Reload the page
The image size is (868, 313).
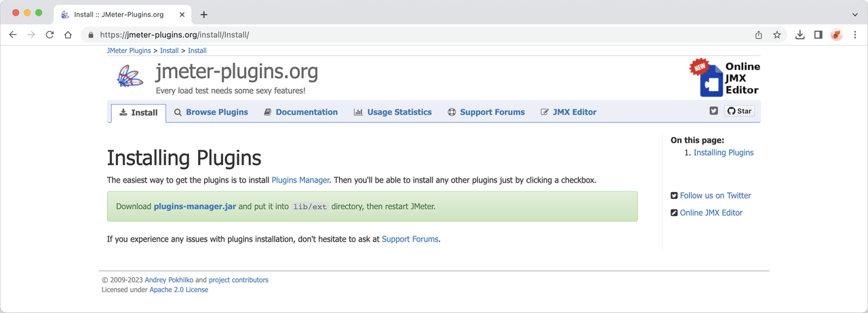point(50,35)
